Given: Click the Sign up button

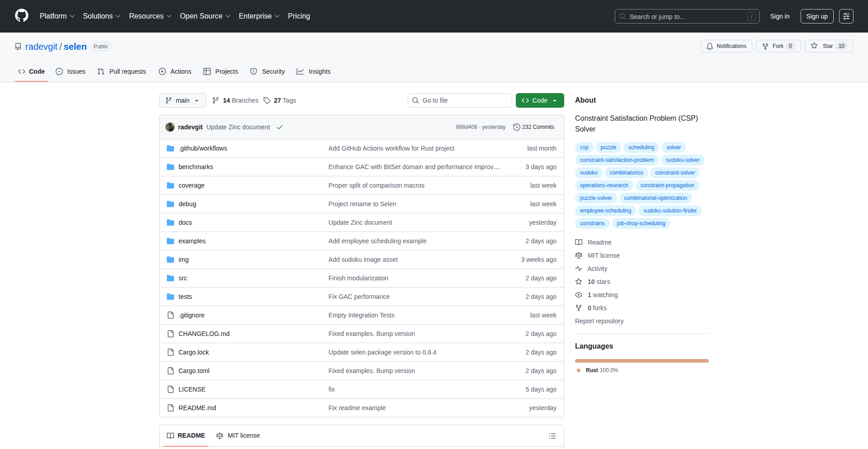Looking at the screenshot, I should click(817, 16).
